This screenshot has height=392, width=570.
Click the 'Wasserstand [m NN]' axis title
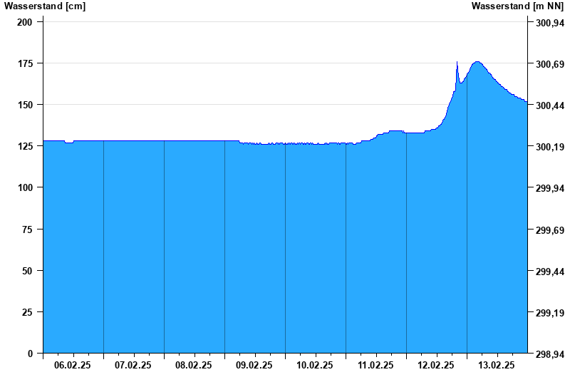(517, 6)
